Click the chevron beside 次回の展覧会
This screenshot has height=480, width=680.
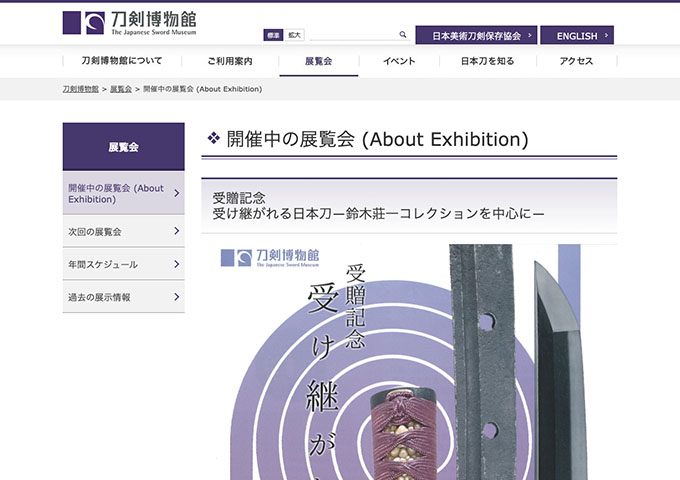[x=177, y=231]
